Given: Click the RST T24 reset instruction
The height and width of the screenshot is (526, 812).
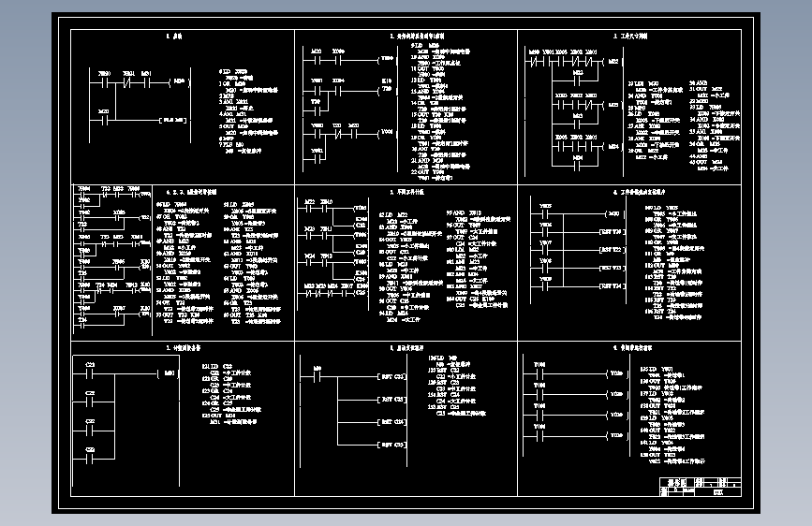Looking at the screenshot, I should coord(613,285).
